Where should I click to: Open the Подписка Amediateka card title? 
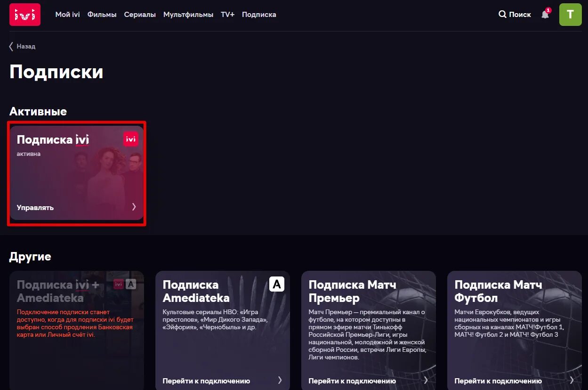pyautogui.click(x=196, y=291)
